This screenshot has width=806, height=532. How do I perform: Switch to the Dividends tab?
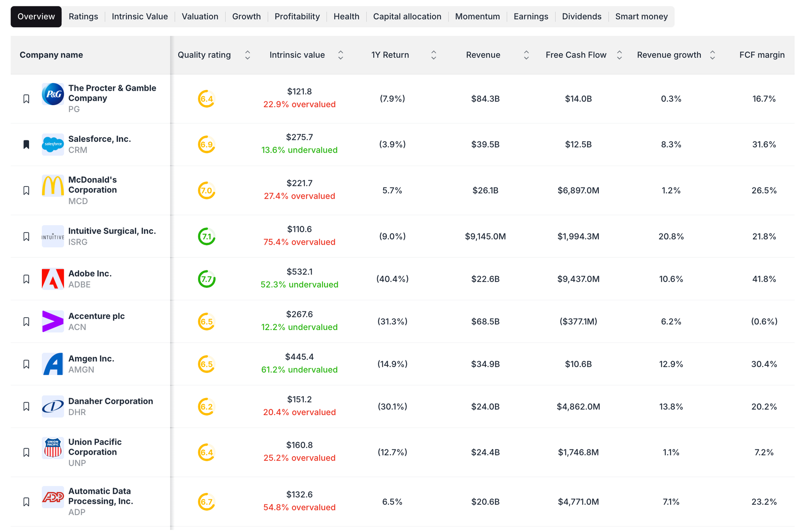[582, 17]
